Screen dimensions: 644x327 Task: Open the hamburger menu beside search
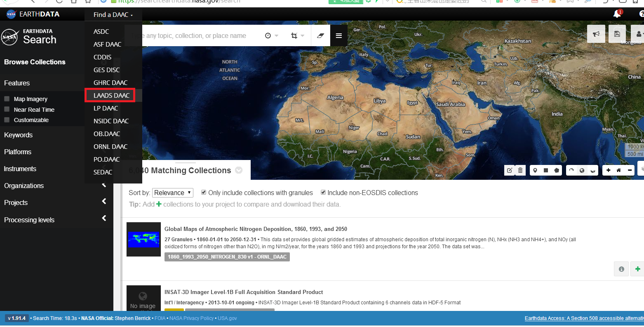pos(339,35)
